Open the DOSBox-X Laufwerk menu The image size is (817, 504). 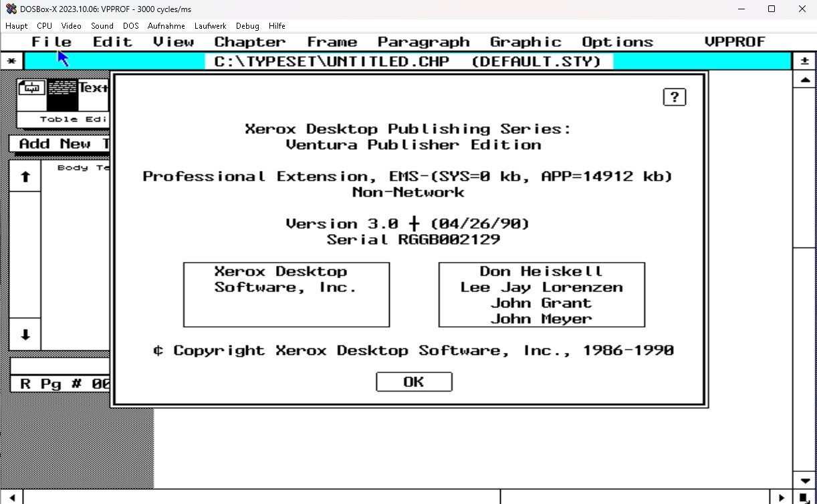coord(211,26)
